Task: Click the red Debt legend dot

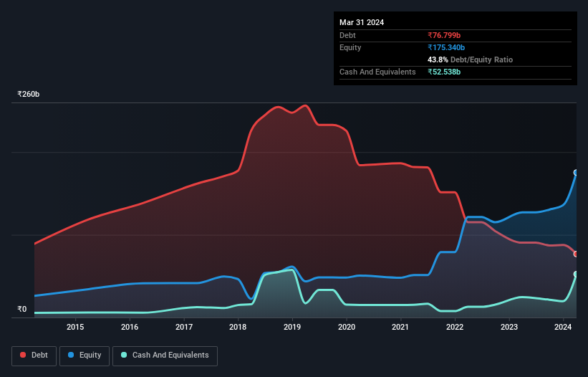Action: (x=23, y=355)
